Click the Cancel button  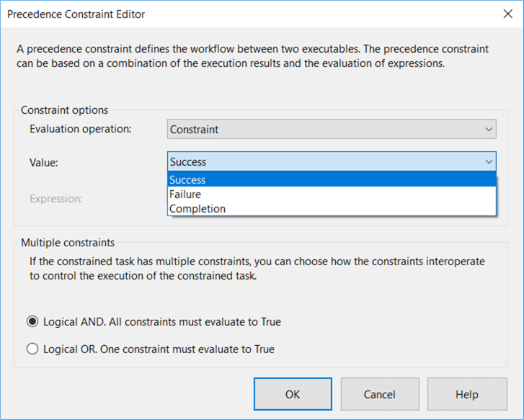click(380, 394)
